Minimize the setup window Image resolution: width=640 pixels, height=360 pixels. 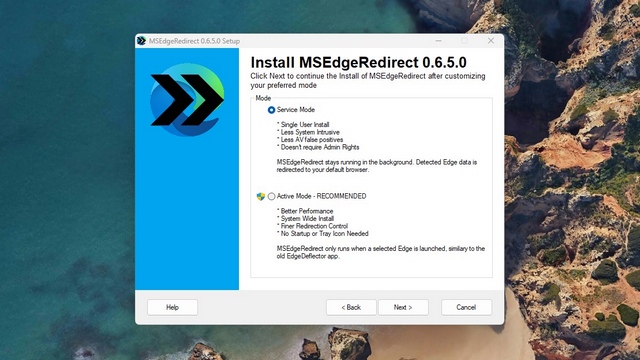(438, 40)
